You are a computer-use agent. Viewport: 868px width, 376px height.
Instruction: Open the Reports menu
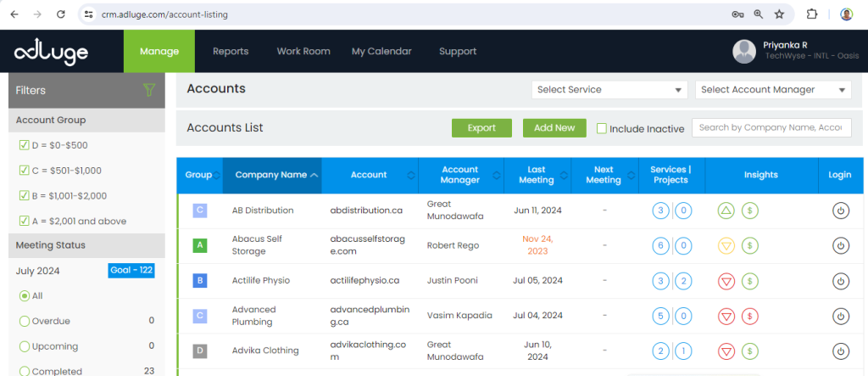click(231, 51)
